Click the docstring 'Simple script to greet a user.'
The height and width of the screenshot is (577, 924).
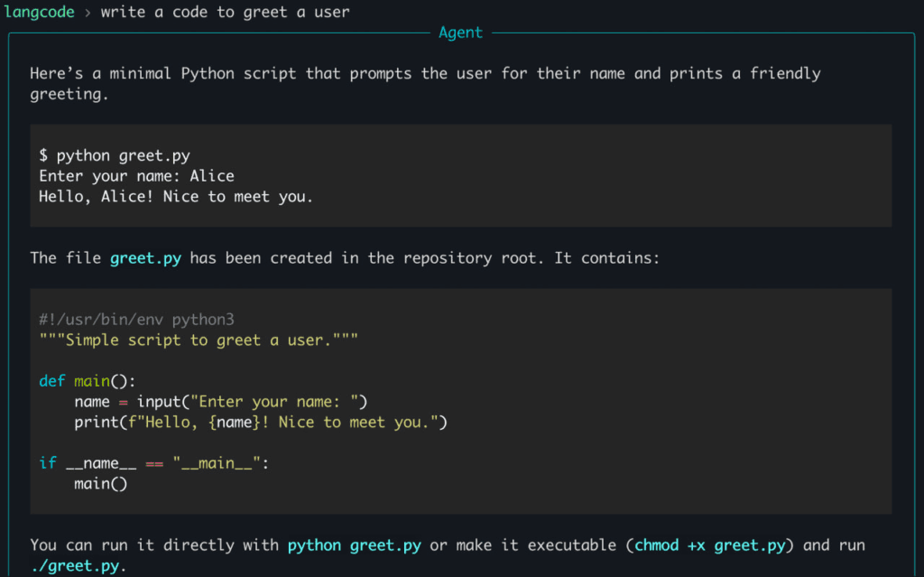[x=199, y=340]
